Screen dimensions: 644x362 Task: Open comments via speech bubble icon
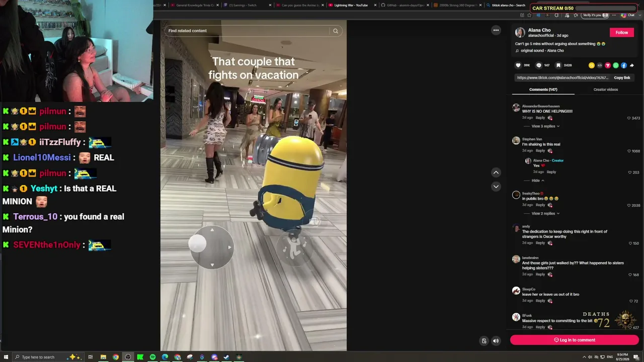539,65
